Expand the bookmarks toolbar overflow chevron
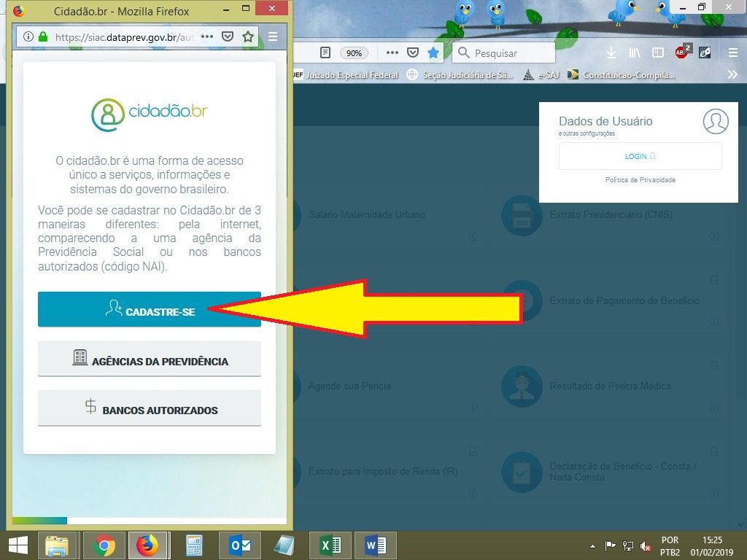This screenshot has height=560, width=747. (732, 75)
